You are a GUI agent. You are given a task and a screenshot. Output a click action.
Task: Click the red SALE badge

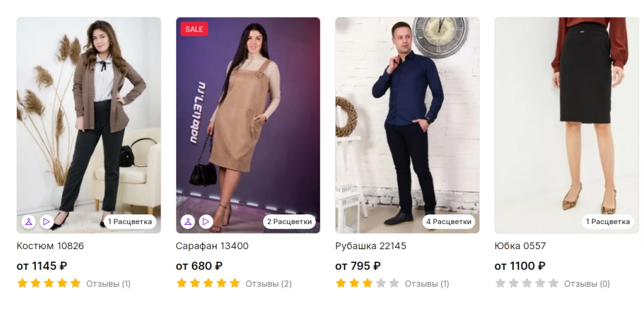194,29
